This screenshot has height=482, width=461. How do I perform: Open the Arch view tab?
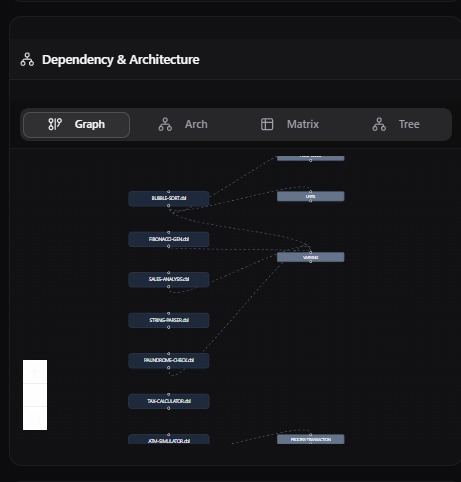pos(183,125)
